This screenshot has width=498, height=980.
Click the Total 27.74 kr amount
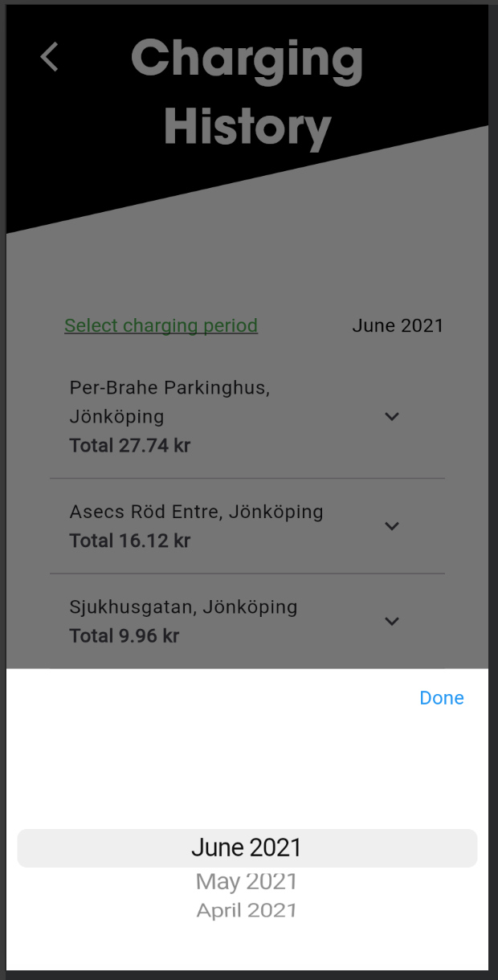click(x=130, y=445)
